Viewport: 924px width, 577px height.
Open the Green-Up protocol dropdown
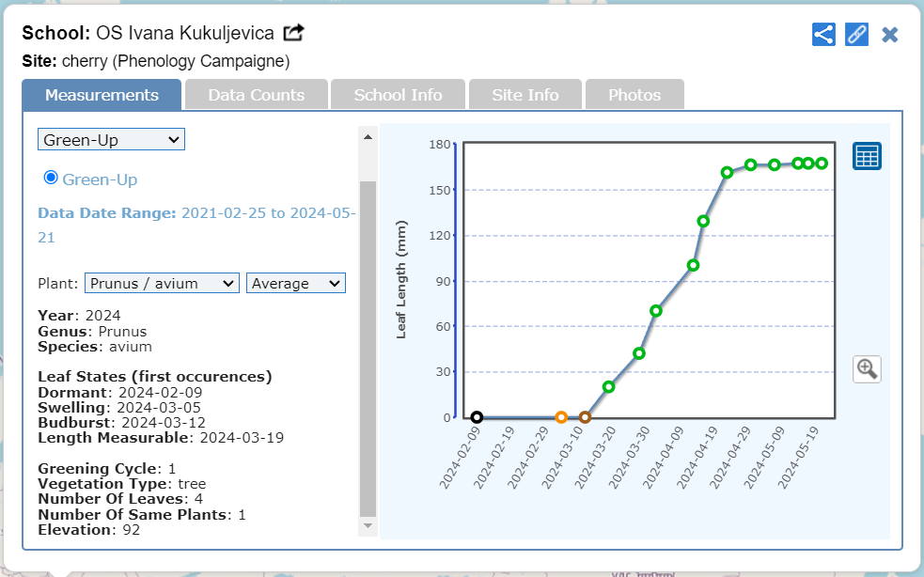[111, 140]
